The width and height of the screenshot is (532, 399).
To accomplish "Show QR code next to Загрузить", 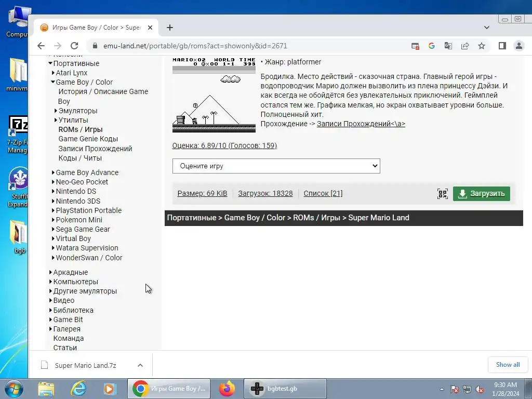I will coord(443,194).
